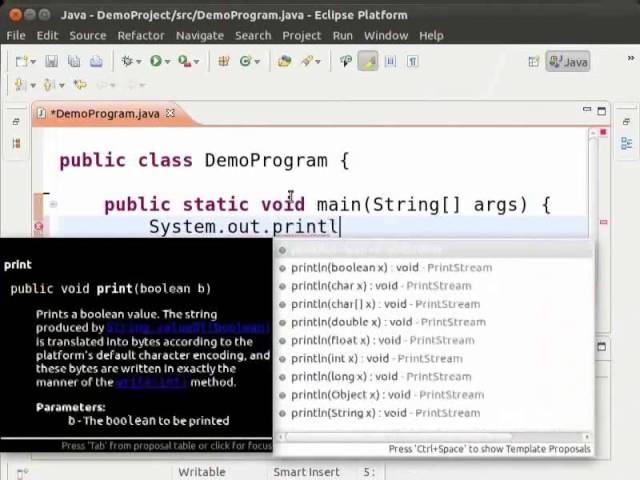Open the New Class dropdown arrow
Image resolution: width=640 pixels, height=480 pixels.
click(x=257, y=62)
